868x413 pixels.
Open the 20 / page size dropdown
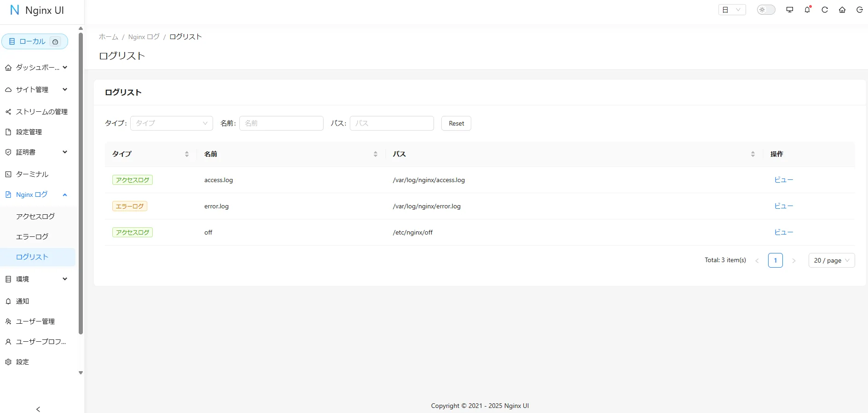tap(832, 260)
